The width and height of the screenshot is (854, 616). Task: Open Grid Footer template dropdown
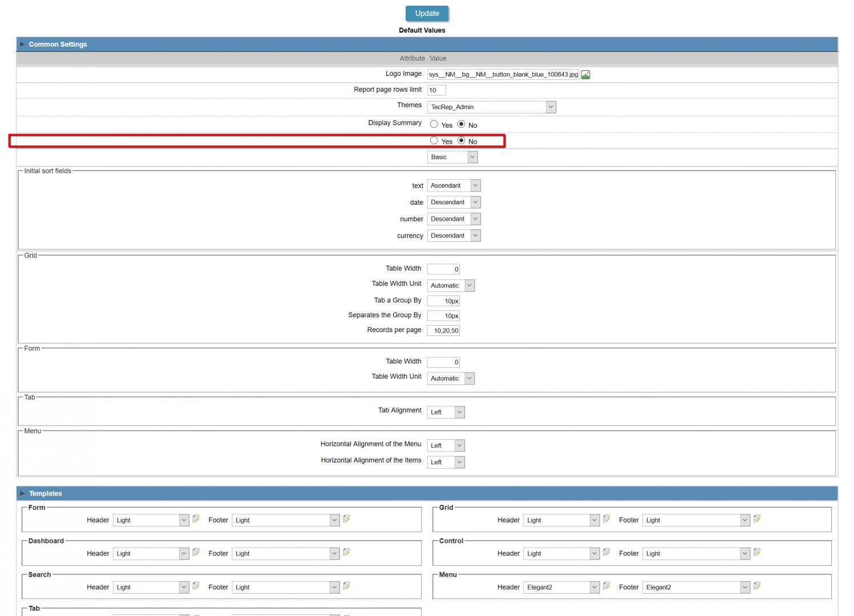(696, 520)
